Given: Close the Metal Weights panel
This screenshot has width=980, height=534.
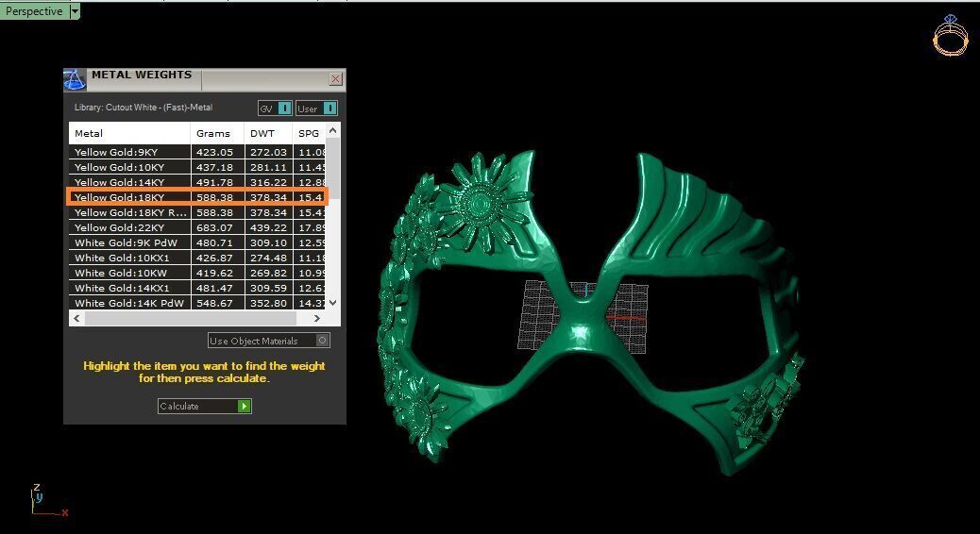Looking at the screenshot, I should (335, 78).
